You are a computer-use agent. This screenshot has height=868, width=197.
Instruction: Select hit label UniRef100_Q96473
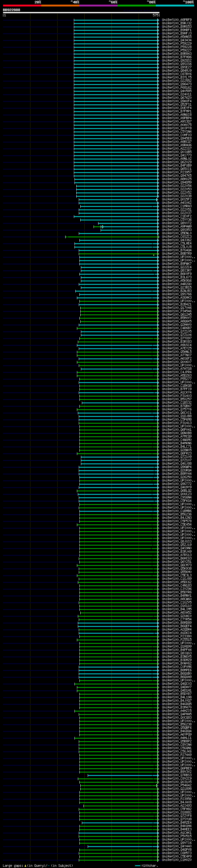[x=177, y=84]
